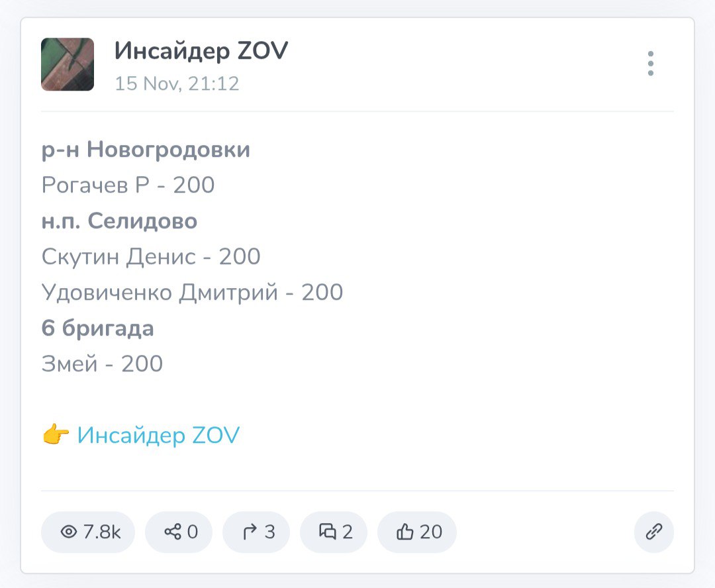This screenshot has height=588, width=715.
Task: Click the 7.8k view count number
Action: click(102, 532)
